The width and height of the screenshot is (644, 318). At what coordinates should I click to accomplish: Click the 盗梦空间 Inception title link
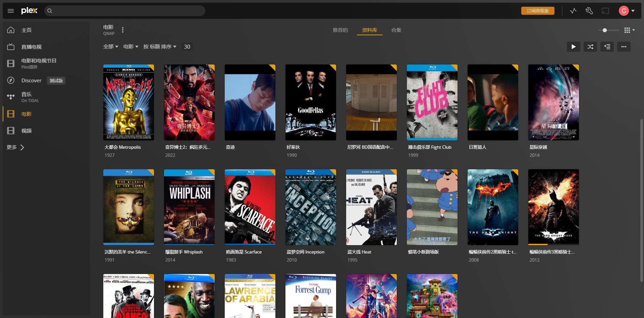tap(306, 252)
